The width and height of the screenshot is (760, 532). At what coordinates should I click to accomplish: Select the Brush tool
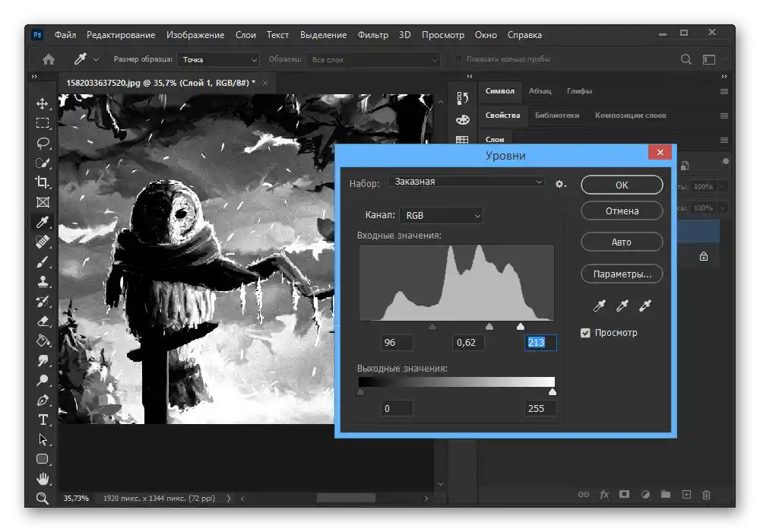tap(43, 261)
